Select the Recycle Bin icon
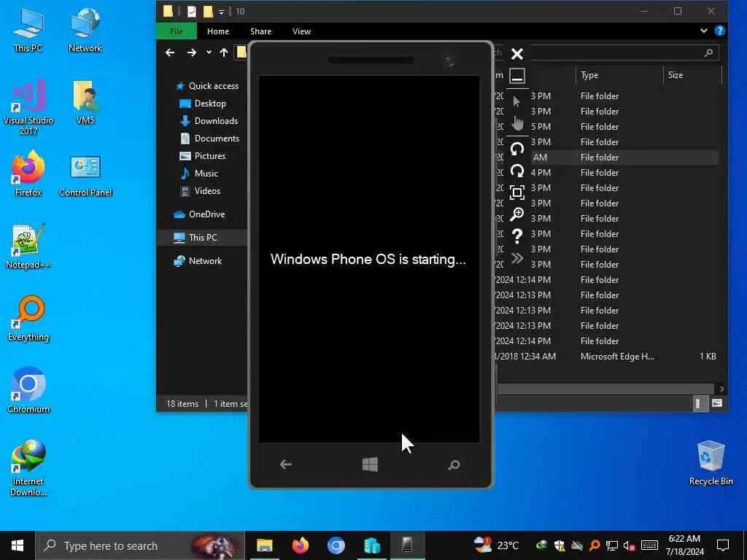The width and height of the screenshot is (747, 560). coord(711,463)
